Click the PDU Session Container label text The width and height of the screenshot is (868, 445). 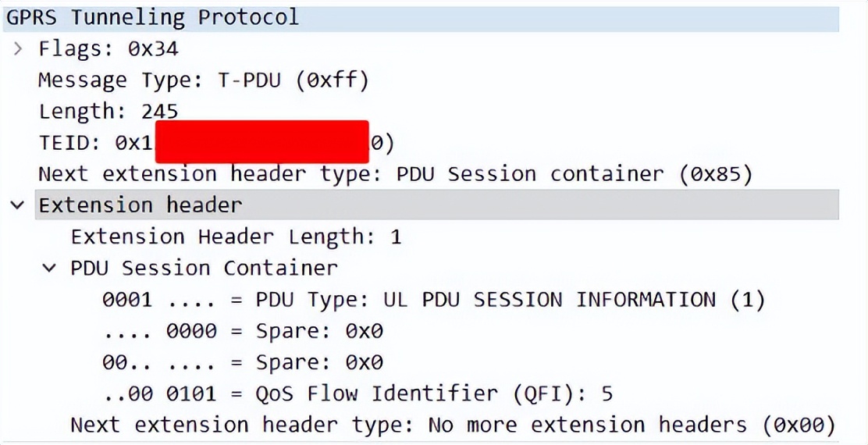204,268
